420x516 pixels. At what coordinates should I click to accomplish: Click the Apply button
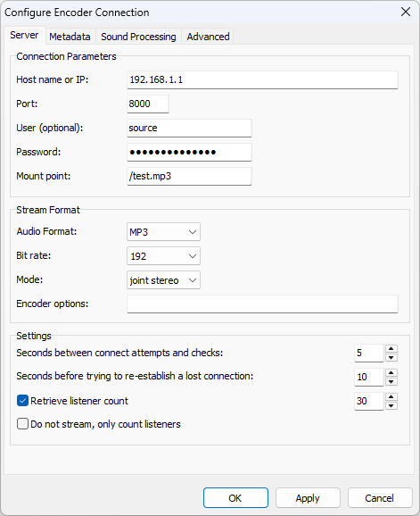(308, 498)
